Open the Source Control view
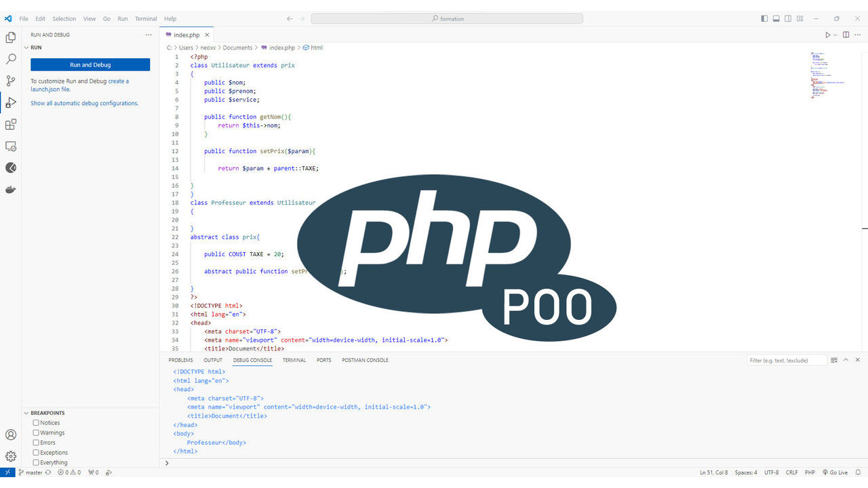The width and height of the screenshot is (868, 488). [x=10, y=81]
